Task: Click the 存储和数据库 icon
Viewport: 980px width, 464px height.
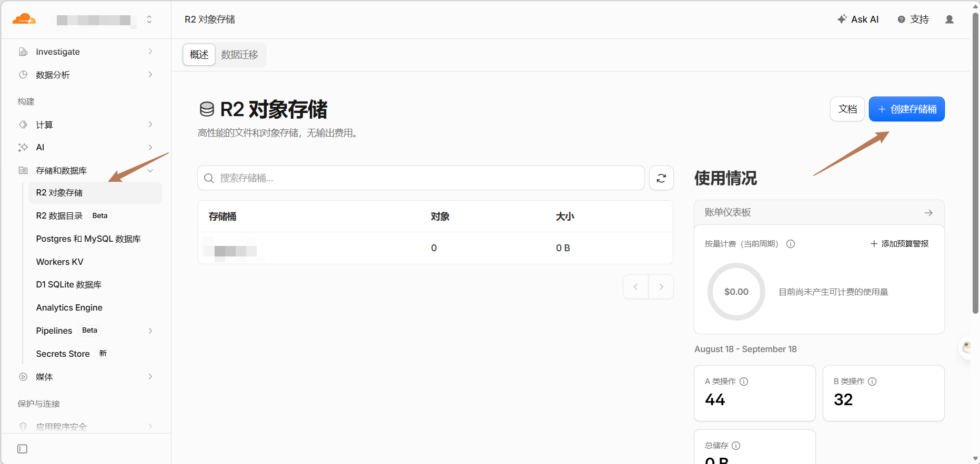Action: tap(23, 170)
